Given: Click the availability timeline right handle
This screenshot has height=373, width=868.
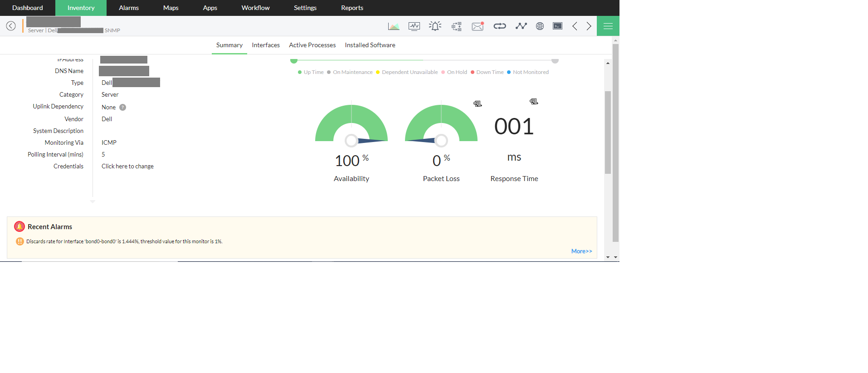Looking at the screenshot, I should tap(555, 60).
